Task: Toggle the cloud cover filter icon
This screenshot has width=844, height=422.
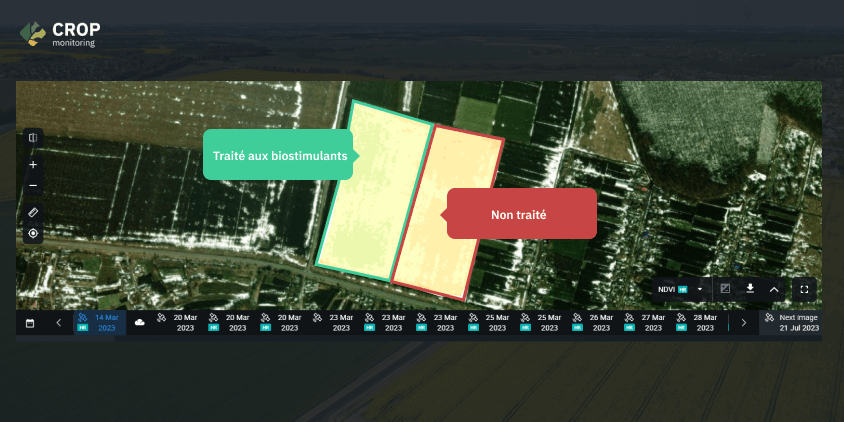Action: pos(139,322)
